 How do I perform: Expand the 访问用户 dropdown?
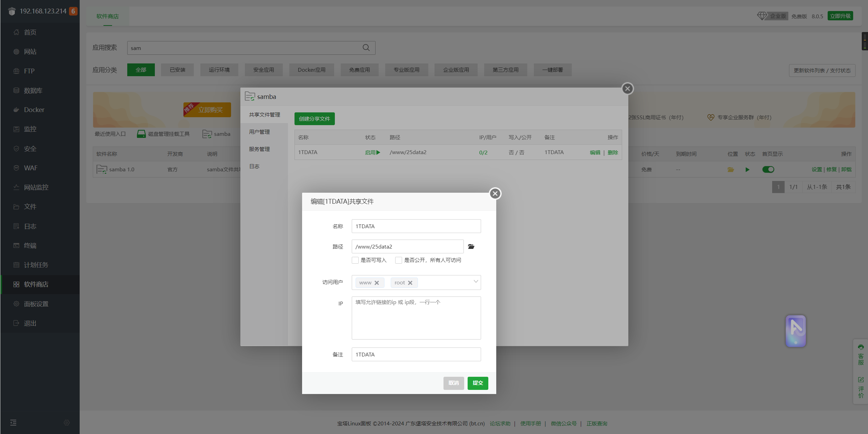[x=476, y=282]
